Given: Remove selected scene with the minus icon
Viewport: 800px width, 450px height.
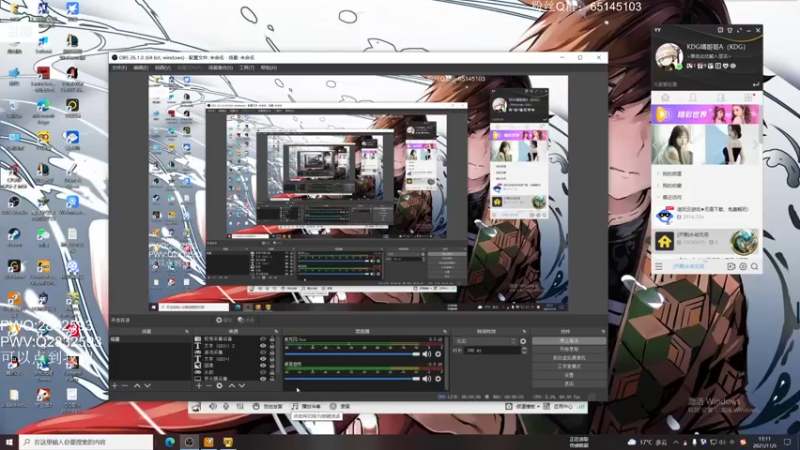Looking at the screenshot, I should tap(125, 386).
